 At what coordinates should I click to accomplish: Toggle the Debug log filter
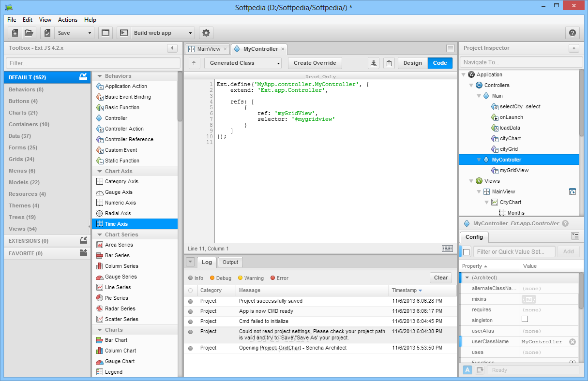(220, 278)
